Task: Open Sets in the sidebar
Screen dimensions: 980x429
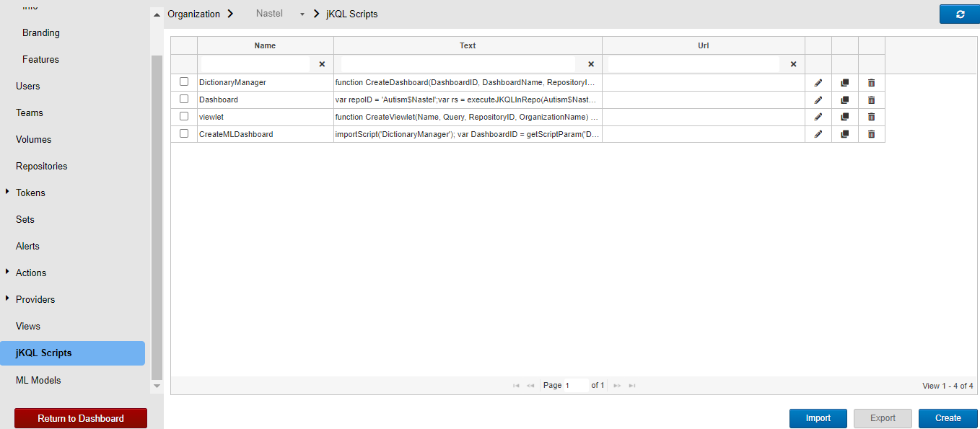Action: tap(25, 219)
